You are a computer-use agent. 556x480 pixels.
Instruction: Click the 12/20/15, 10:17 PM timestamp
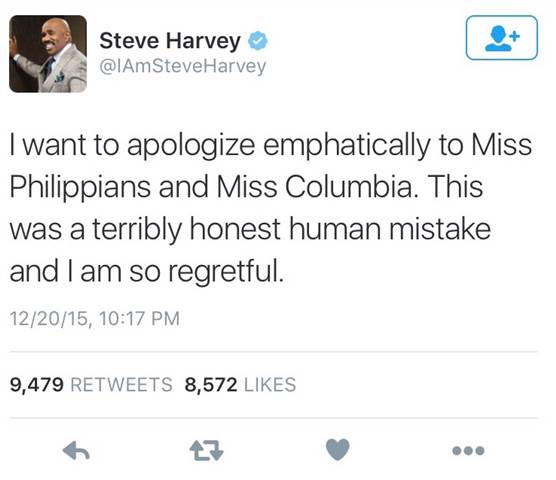click(x=95, y=318)
